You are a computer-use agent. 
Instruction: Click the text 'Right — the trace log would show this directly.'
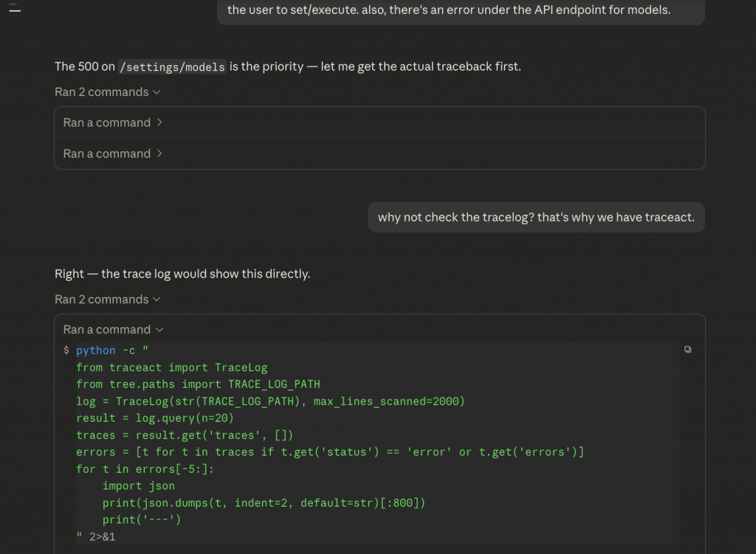(182, 273)
